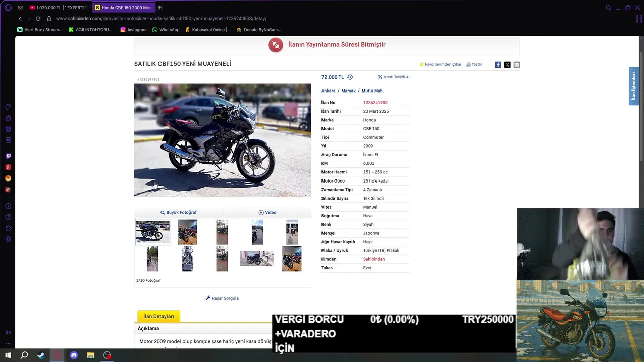Select the third thumbnail in second row

tap(222, 258)
